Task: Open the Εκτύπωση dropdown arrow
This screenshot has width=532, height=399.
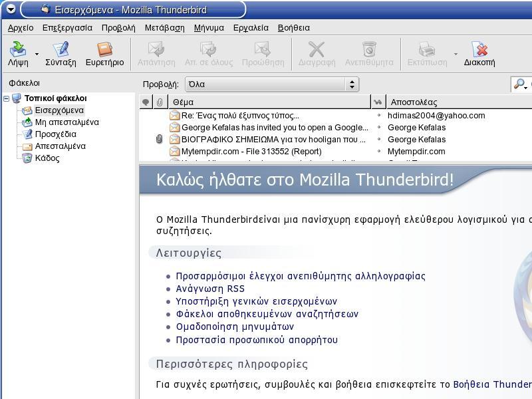Action: (456, 54)
